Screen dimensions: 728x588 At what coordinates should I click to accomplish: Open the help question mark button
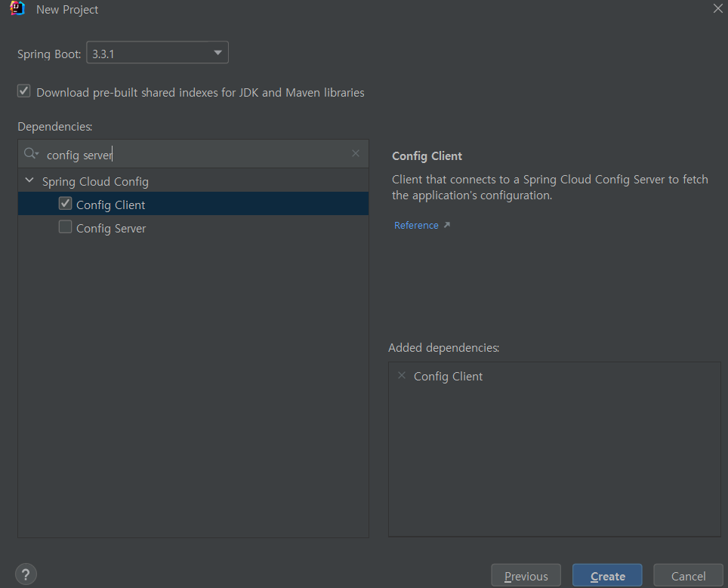pos(26,574)
